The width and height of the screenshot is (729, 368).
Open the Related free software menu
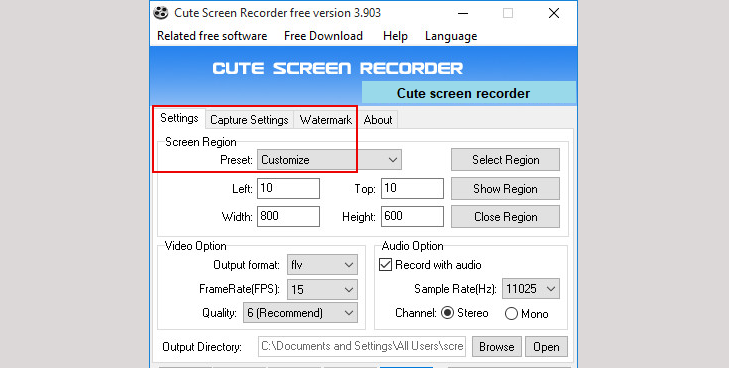(x=212, y=36)
